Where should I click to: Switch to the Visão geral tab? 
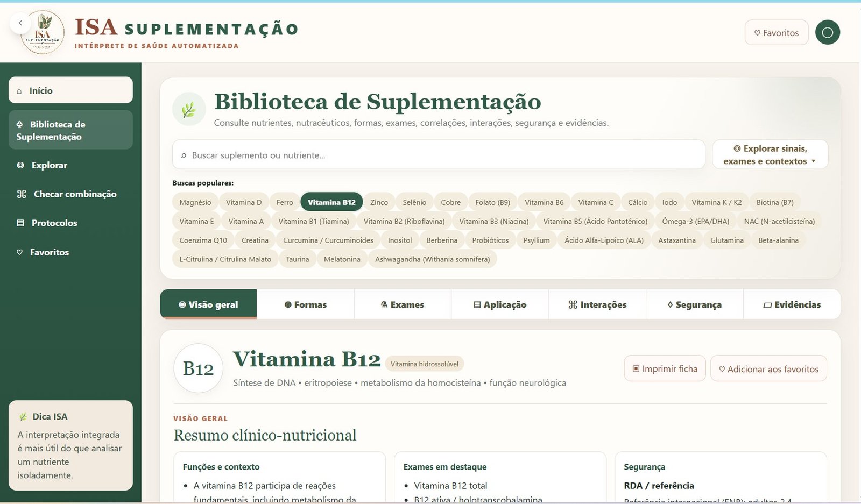pyautogui.click(x=208, y=304)
